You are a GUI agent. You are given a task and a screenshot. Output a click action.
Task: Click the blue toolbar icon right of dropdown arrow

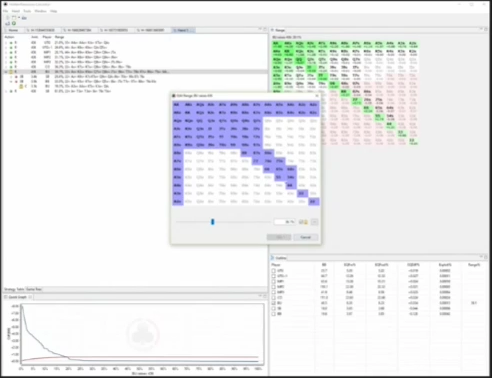click(x=24, y=18)
